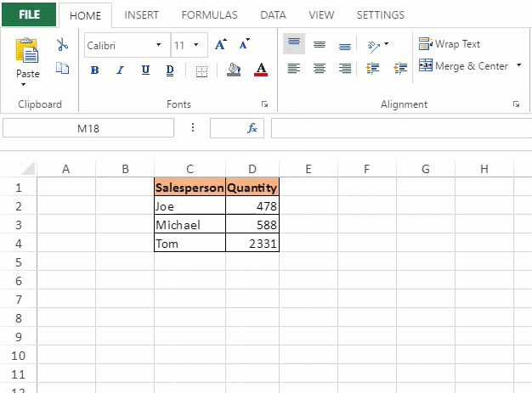Image resolution: width=532 pixels, height=393 pixels.
Task: Click the cell with value 2331
Action: [252, 243]
